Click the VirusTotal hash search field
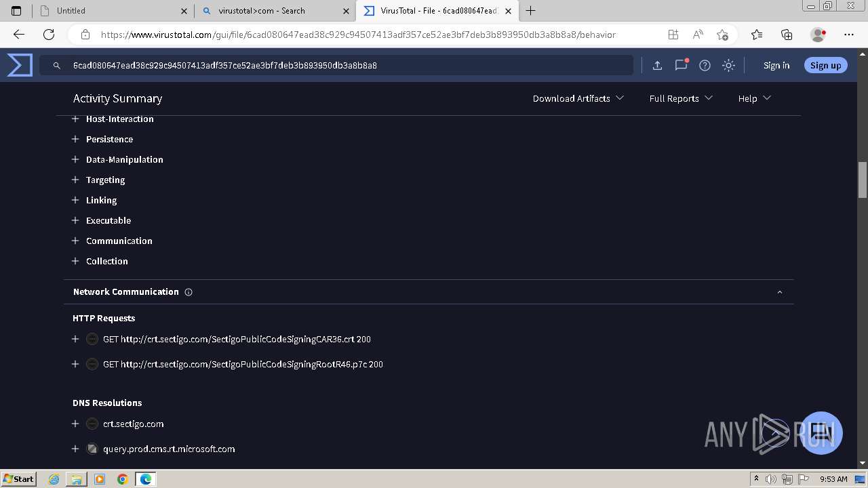 pos(336,66)
